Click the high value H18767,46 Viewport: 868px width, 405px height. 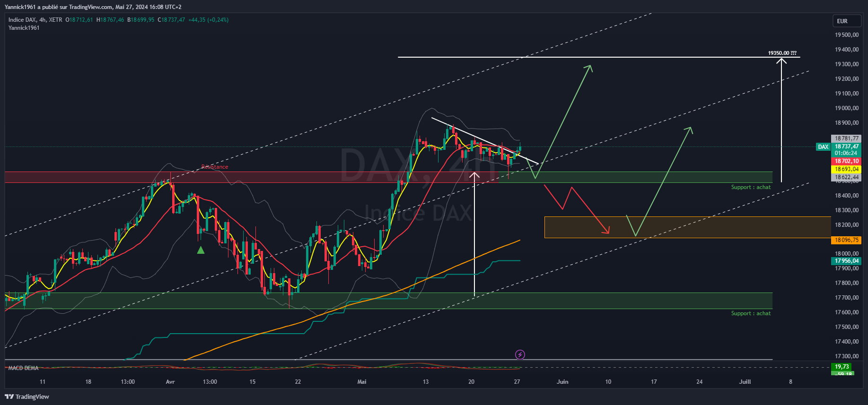coord(110,20)
